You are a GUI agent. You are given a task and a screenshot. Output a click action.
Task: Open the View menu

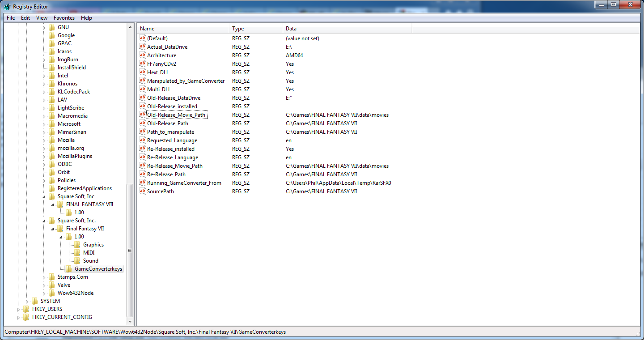click(42, 18)
